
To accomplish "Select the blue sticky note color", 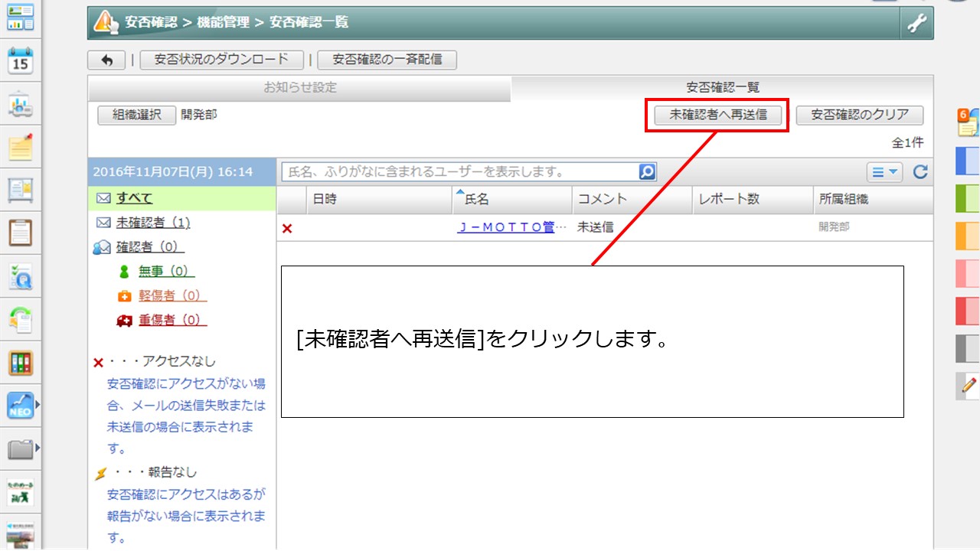I will point(968,161).
